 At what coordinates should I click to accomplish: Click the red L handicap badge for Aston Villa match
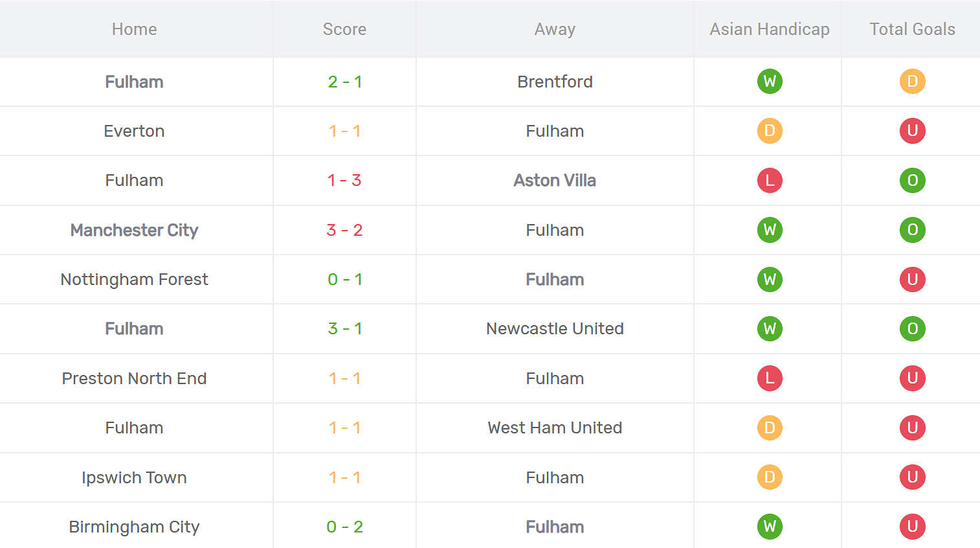tap(770, 180)
